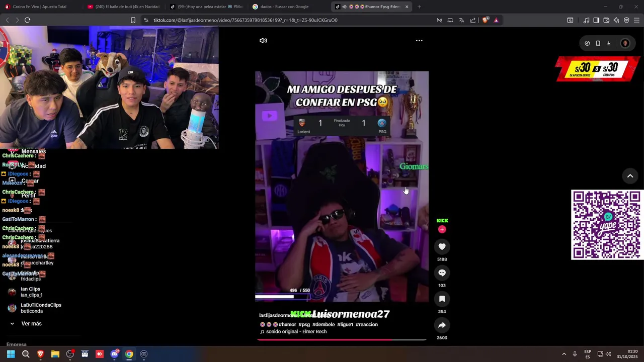Open the Brave VPN shield icon

pos(626,20)
